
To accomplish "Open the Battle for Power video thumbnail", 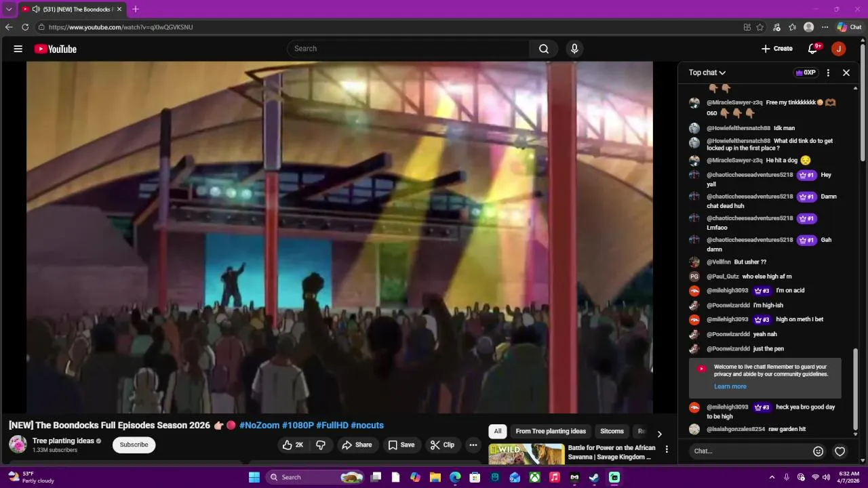I will click(x=526, y=454).
